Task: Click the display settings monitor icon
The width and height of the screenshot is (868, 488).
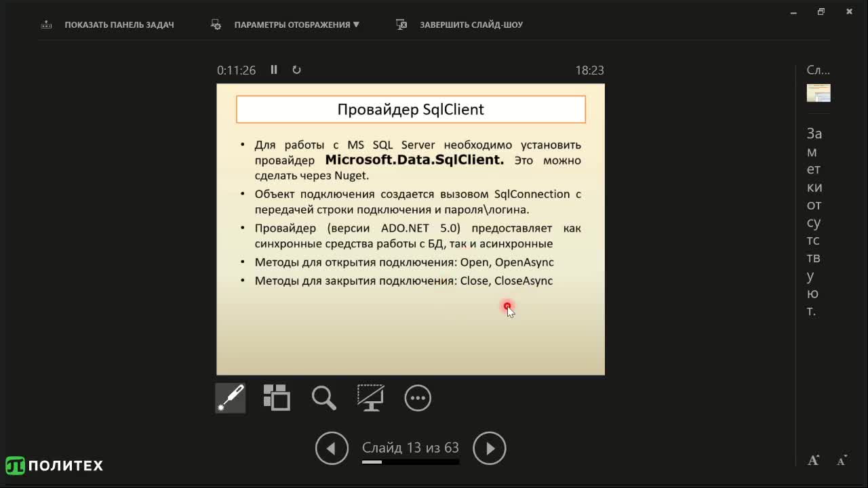Action: [x=216, y=24]
